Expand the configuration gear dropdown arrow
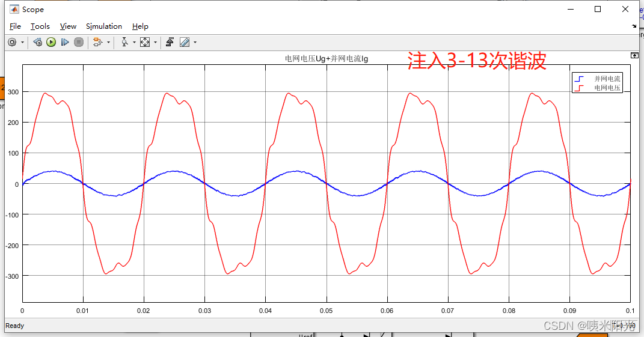 (x=23, y=42)
